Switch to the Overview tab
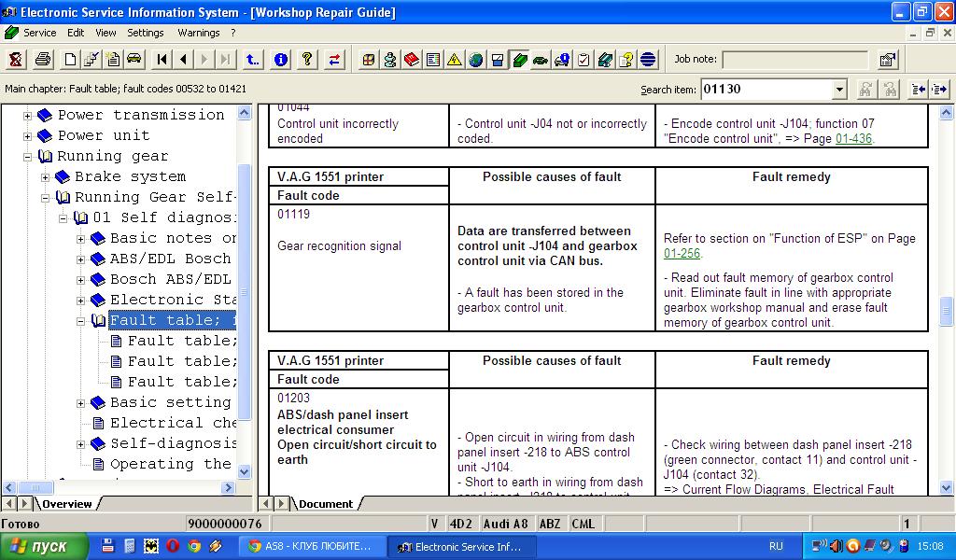Image resolution: width=956 pixels, height=560 pixels. click(66, 504)
